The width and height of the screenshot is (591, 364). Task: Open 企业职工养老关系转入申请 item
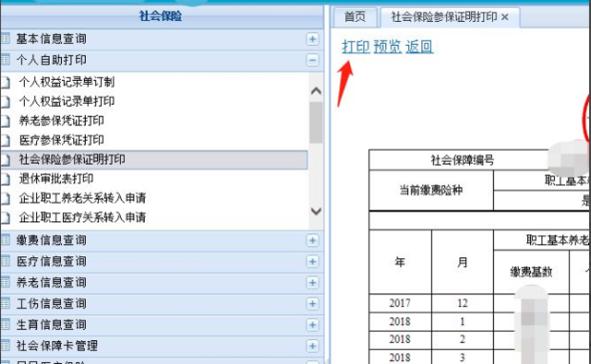(83, 198)
